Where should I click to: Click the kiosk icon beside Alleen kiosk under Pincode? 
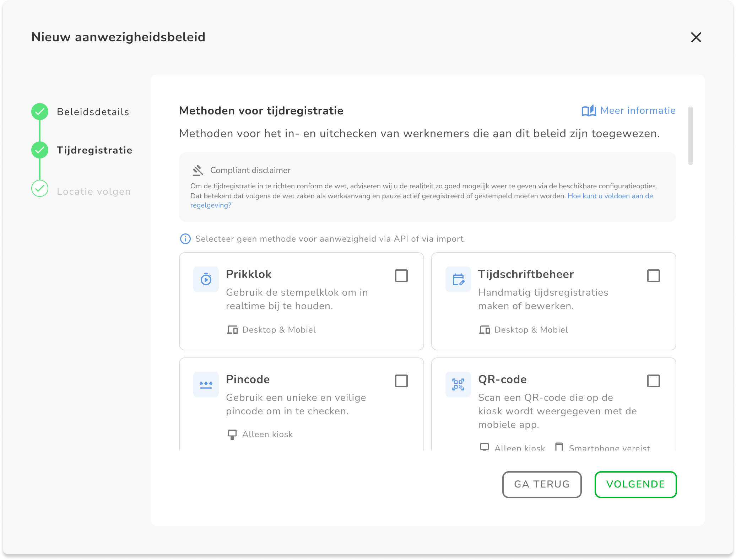tap(232, 435)
